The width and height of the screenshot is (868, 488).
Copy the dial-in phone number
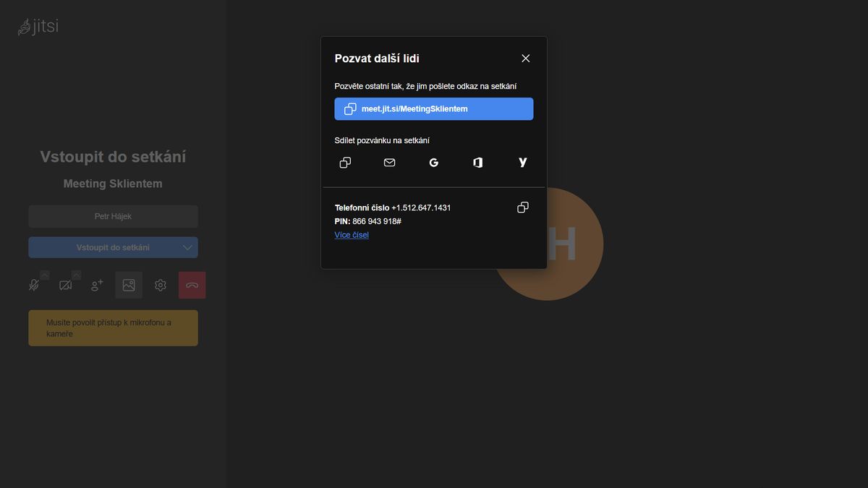point(522,207)
